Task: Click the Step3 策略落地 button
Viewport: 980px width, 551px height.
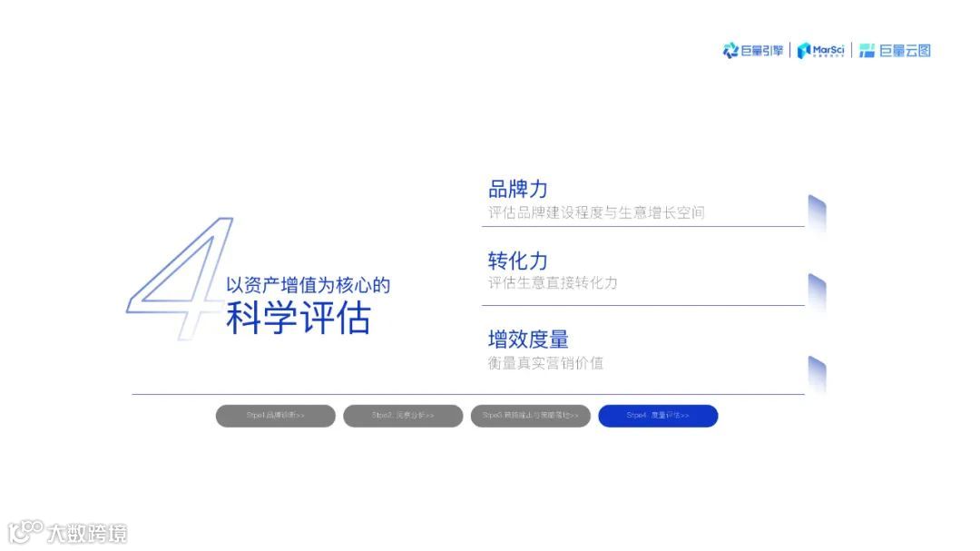Action: coord(531,415)
